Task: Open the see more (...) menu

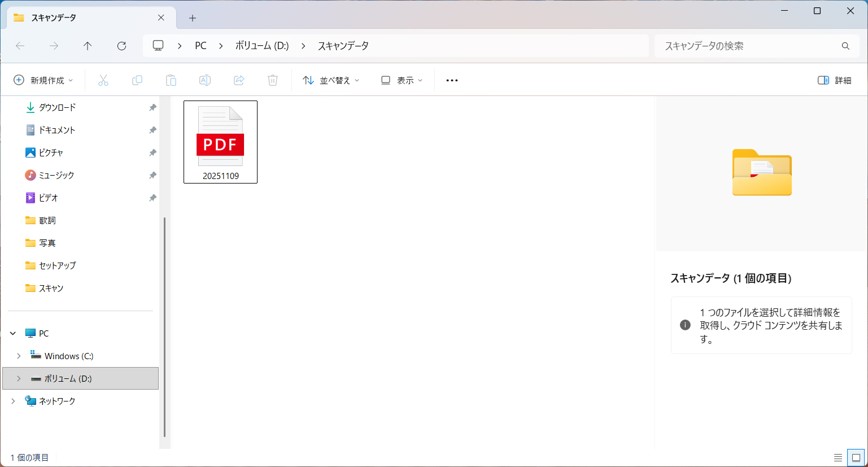Action: pos(451,80)
